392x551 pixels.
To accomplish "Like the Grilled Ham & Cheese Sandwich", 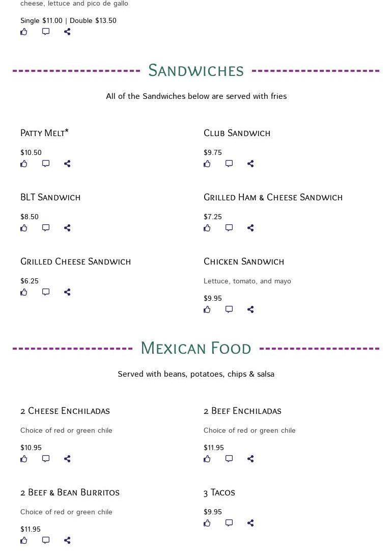I will point(207,228).
